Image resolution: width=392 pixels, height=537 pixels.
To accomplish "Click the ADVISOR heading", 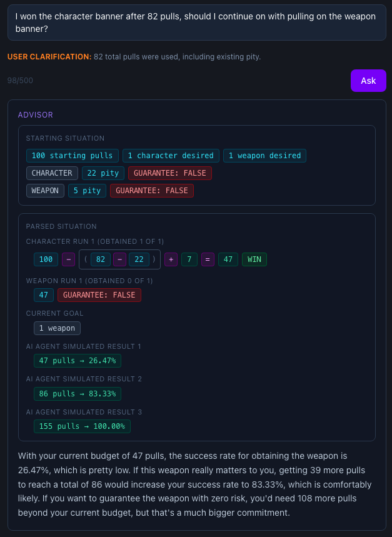I will pos(36,115).
